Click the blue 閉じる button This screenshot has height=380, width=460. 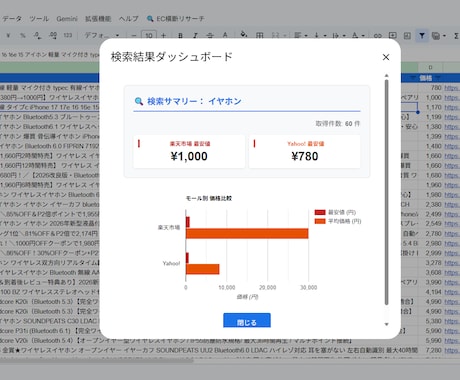pos(247,321)
